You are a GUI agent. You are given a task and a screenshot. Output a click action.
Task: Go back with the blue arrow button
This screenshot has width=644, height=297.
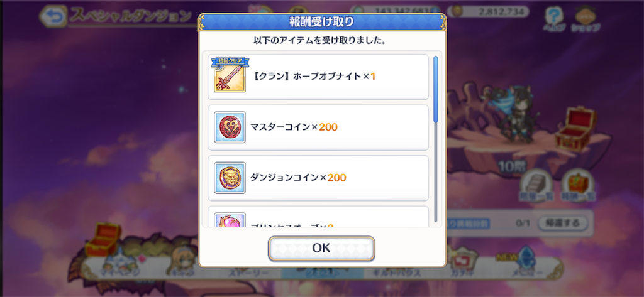pos(54,16)
